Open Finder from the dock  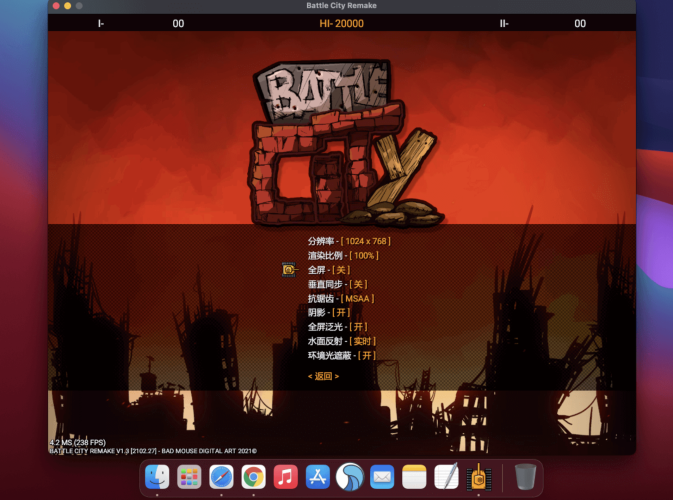click(157, 477)
